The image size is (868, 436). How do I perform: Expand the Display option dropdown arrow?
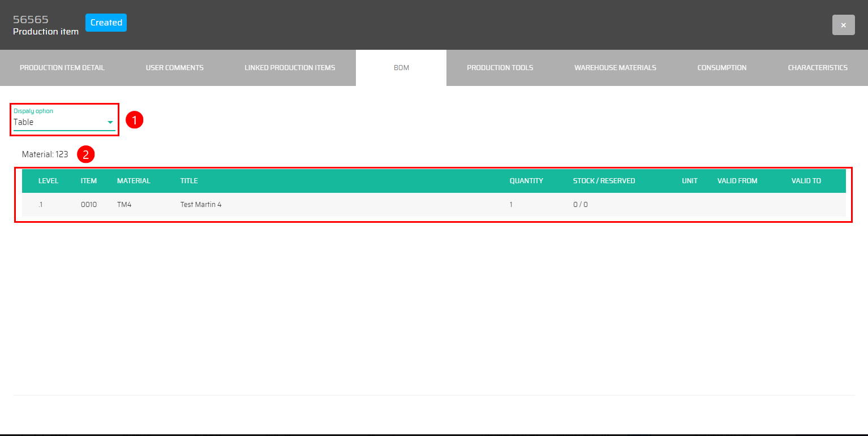coord(110,122)
